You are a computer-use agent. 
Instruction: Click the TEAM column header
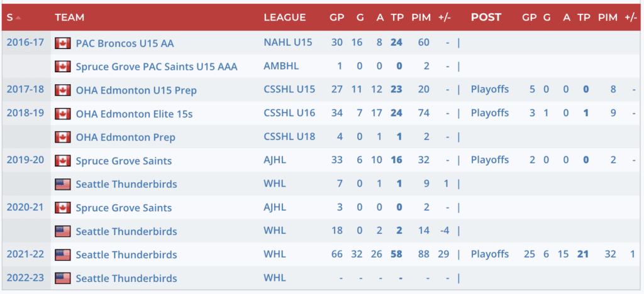tap(69, 18)
